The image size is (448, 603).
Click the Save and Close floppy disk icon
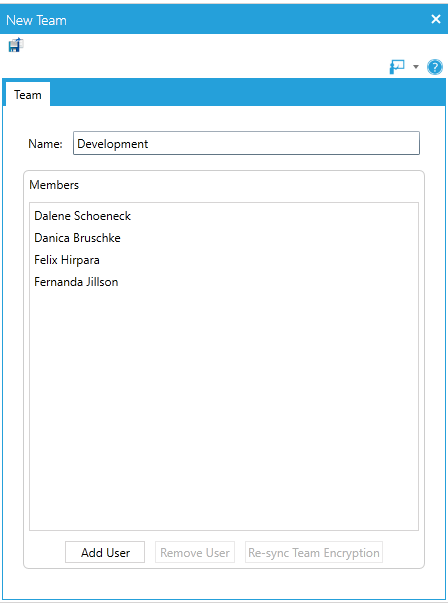point(16,45)
